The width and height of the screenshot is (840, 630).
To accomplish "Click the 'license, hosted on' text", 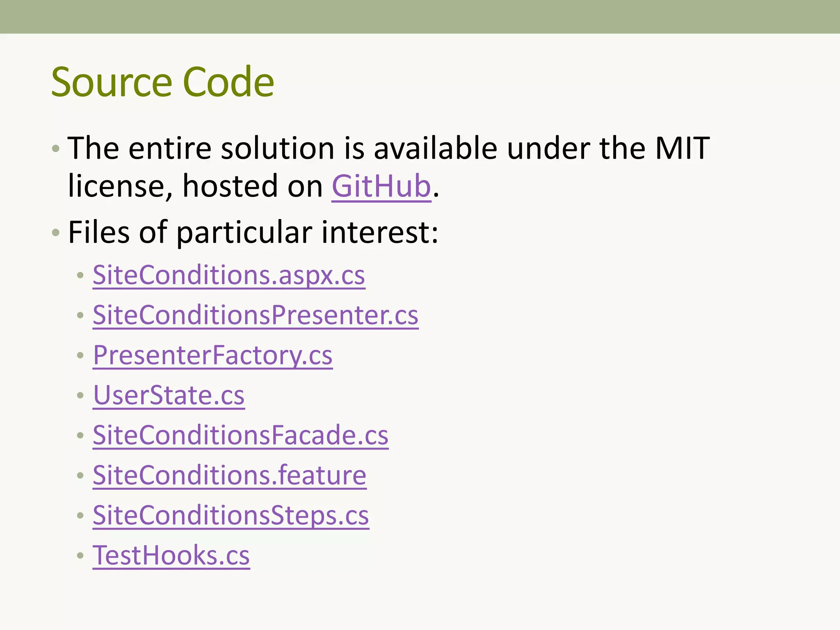I will point(196,187).
